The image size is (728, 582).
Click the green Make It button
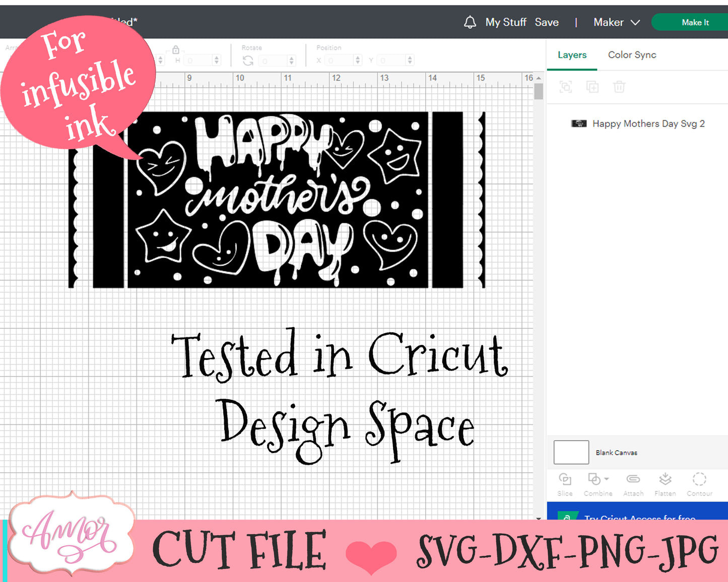pyautogui.click(x=694, y=22)
